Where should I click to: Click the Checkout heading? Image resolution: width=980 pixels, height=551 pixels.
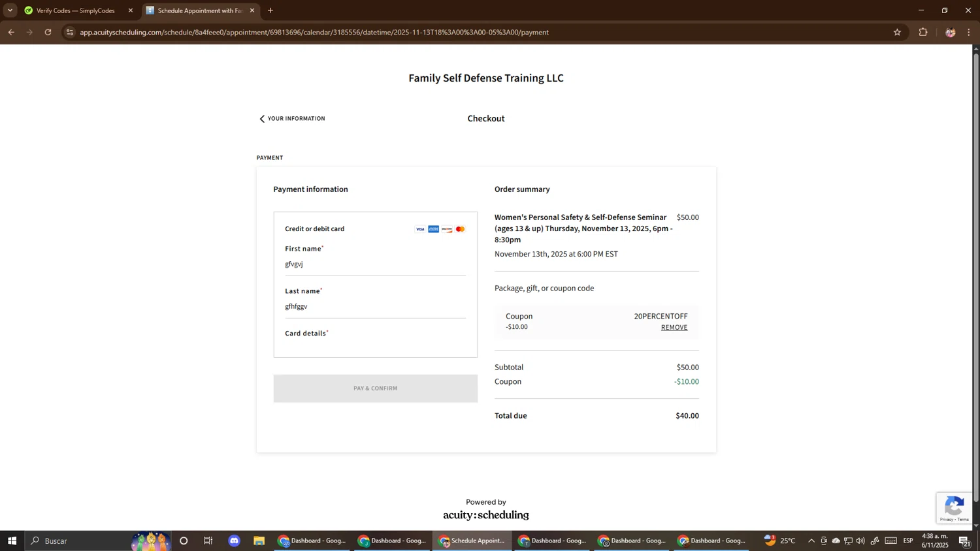(x=486, y=119)
